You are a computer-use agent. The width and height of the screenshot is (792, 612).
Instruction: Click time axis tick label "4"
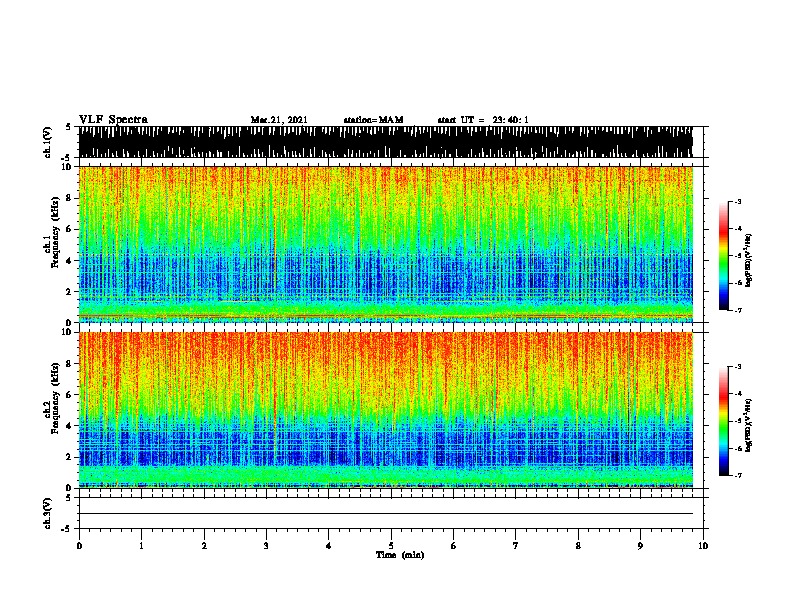click(x=329, y=546)
